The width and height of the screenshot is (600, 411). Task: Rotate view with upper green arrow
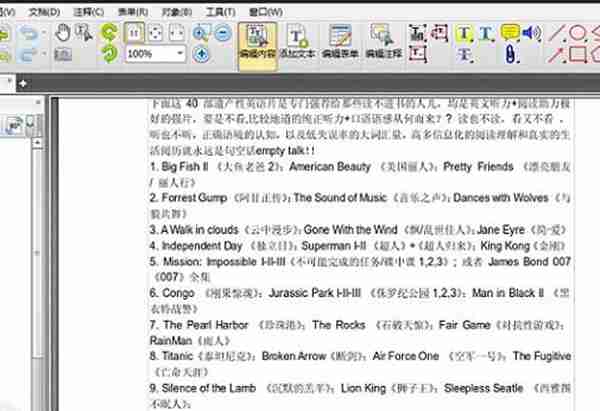pyautogui.click(x=109, y=33)
